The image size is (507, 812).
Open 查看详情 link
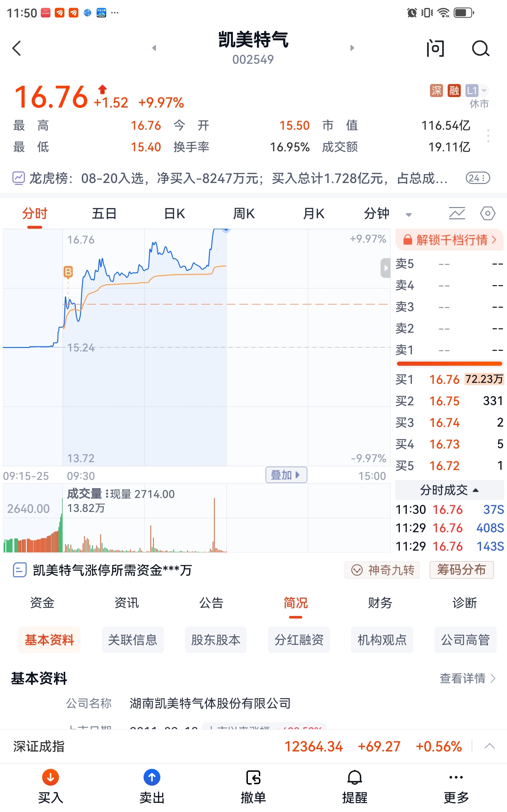click(467, 678)
